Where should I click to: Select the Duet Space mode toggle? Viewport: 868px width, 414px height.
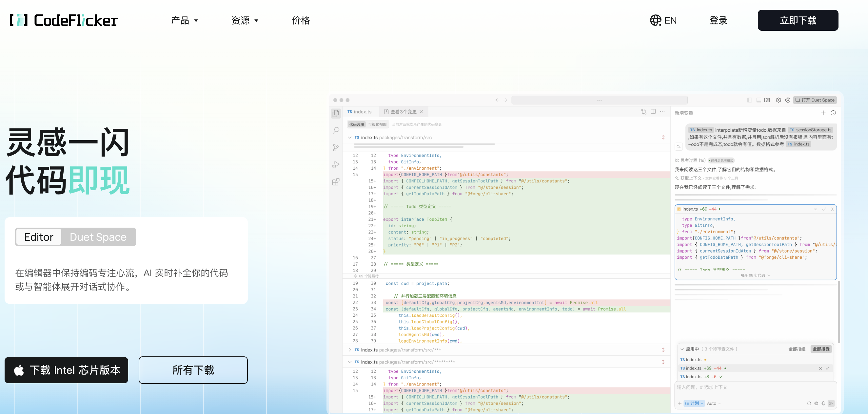pyautogui.click(x=98, y=237)
